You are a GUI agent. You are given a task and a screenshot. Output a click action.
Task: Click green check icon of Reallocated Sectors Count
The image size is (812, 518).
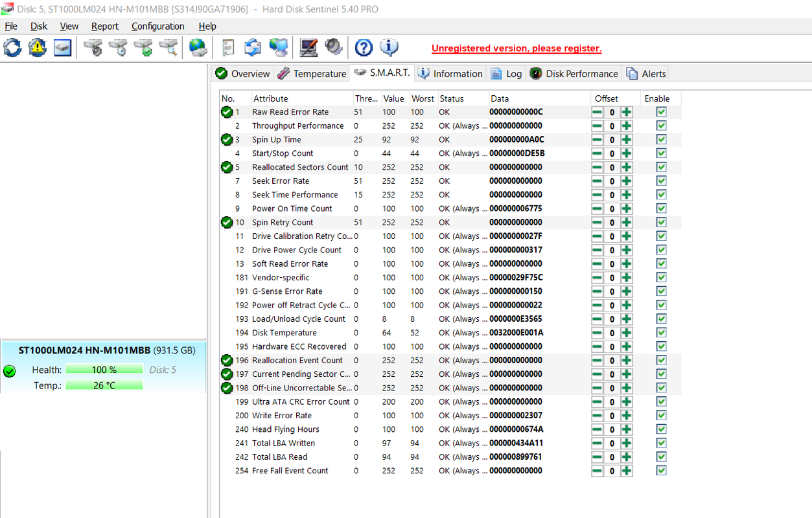coord(227,167)
